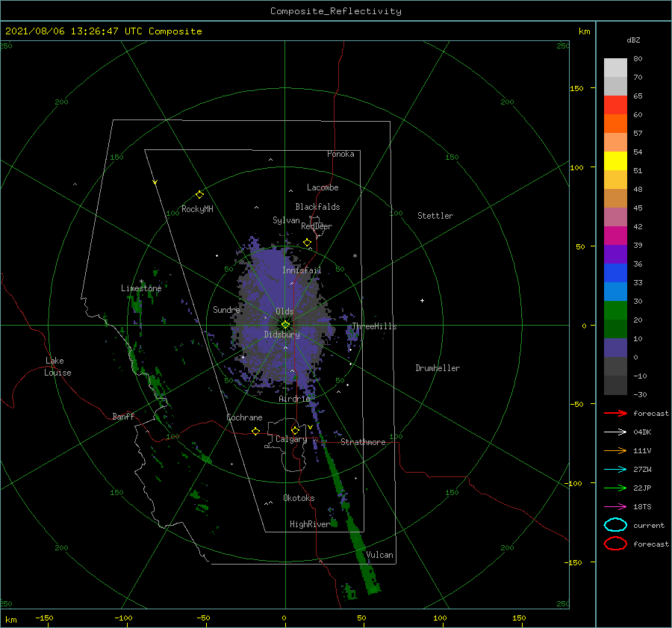672x628 pixels.
Task: Click the RockyMH label
Action: [x=197, y=209]
